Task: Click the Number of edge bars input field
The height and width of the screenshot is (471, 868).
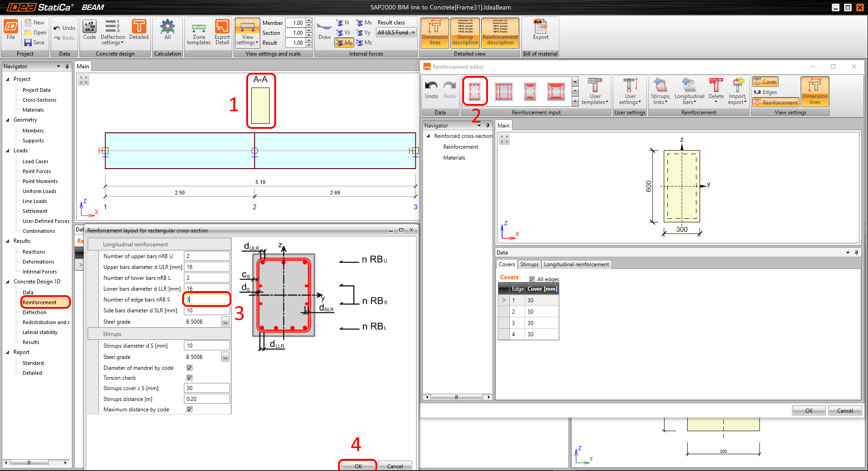Action: coord(206,299)
